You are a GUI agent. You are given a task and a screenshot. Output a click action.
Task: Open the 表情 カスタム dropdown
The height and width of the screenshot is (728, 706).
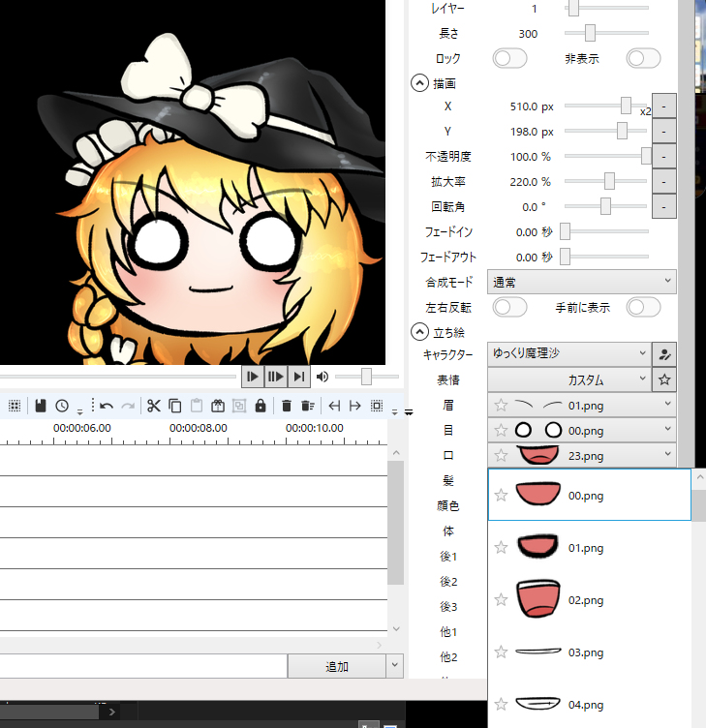[569, 379]
